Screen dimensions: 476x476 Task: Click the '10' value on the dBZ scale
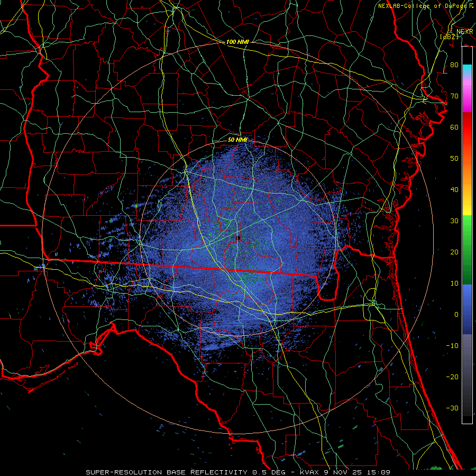click(454, 283)
